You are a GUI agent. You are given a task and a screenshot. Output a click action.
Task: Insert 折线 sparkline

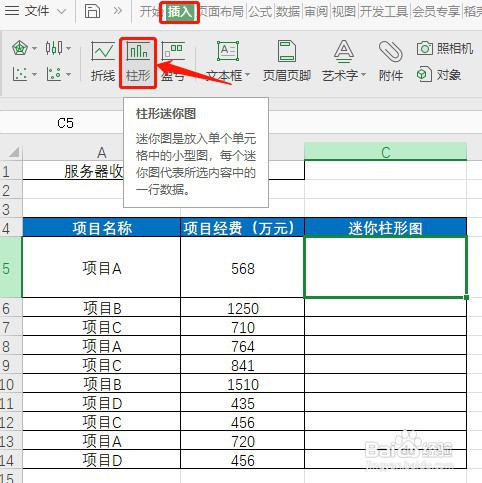pyautogui.click(x=103, y=62)
